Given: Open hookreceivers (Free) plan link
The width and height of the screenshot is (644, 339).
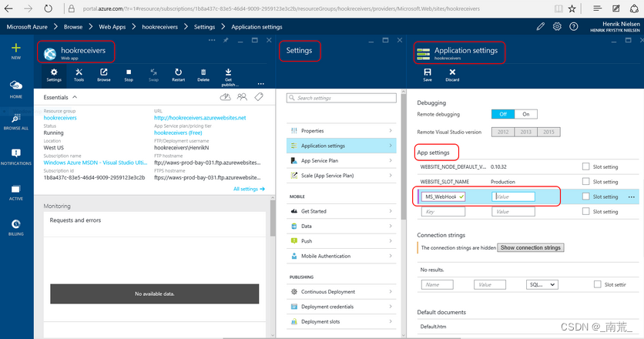Looking at the screenshot, I should (178, 133).
